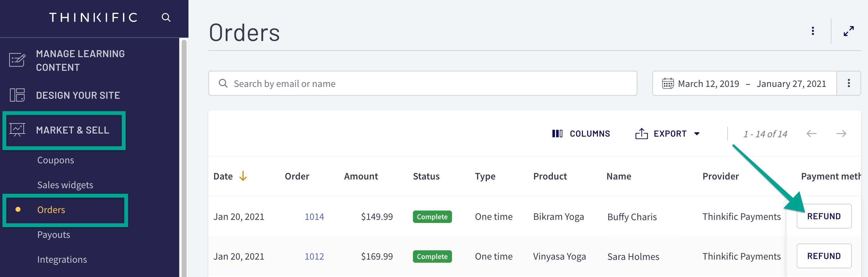Click the EXPORT button label
Screen dimensions: 868x277
pos(670,134)
